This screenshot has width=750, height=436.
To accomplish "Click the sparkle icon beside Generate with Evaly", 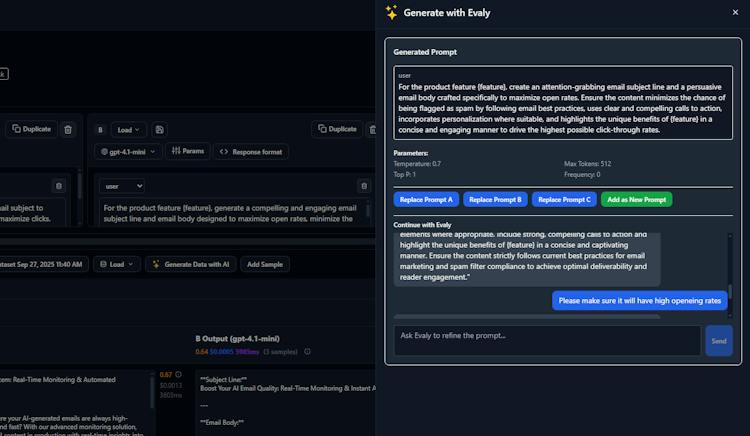I will [391, 12].
